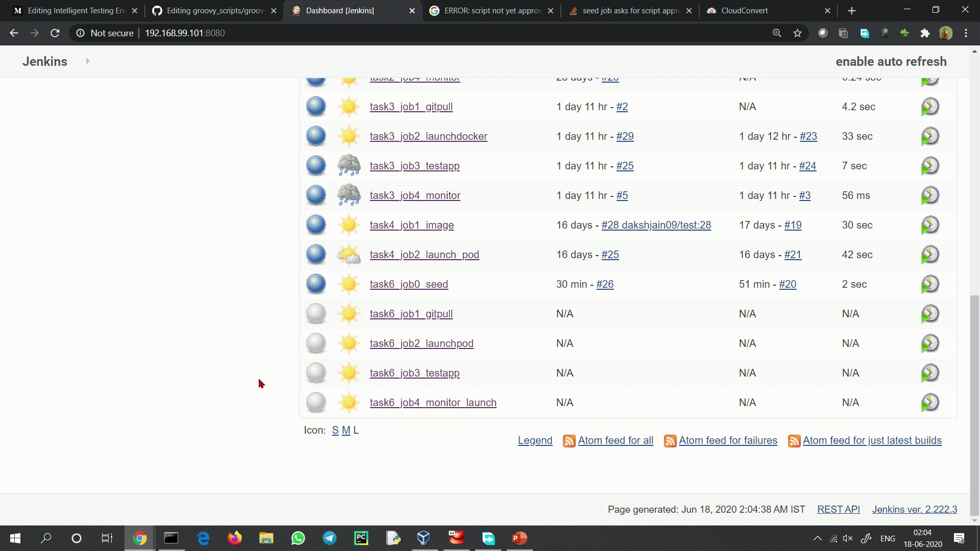Viewport: 980px width, 551px height.
Task: Bookmark this page with the star icon
Action: (797, 33)
